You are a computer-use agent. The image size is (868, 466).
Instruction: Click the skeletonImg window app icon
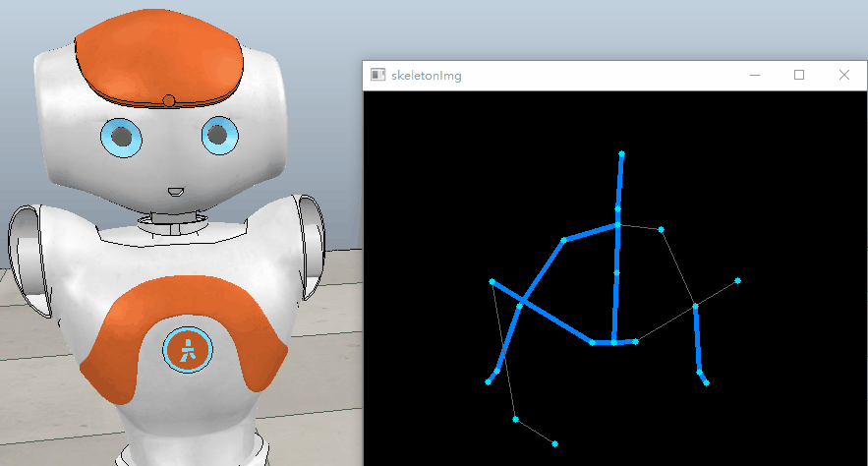[x=378, y=75]
